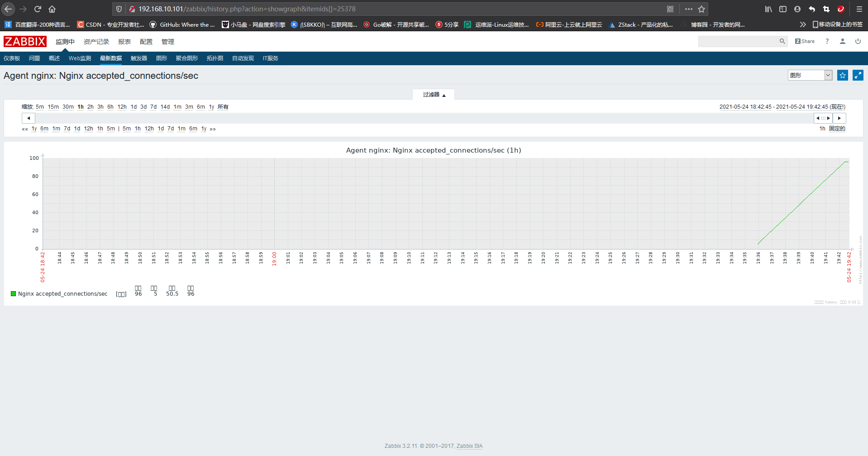Add graph to favourites star button
868x456 pixels.
(x=842, y=75)
